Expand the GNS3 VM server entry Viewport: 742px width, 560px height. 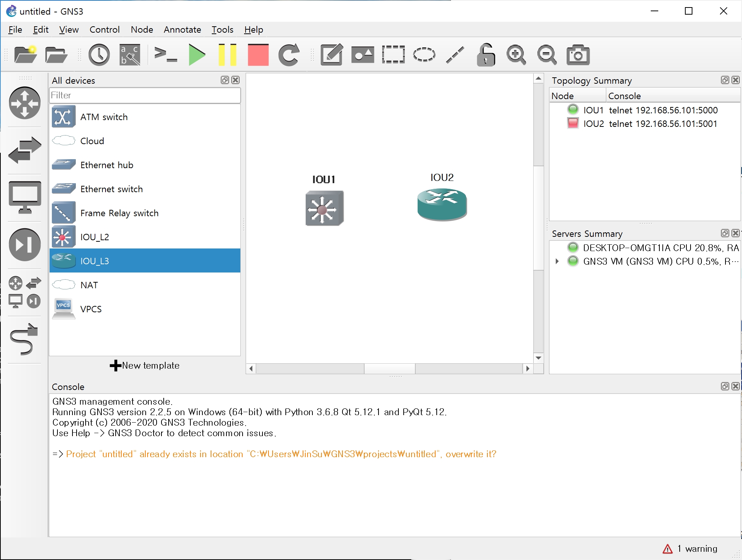pos(557,261)
